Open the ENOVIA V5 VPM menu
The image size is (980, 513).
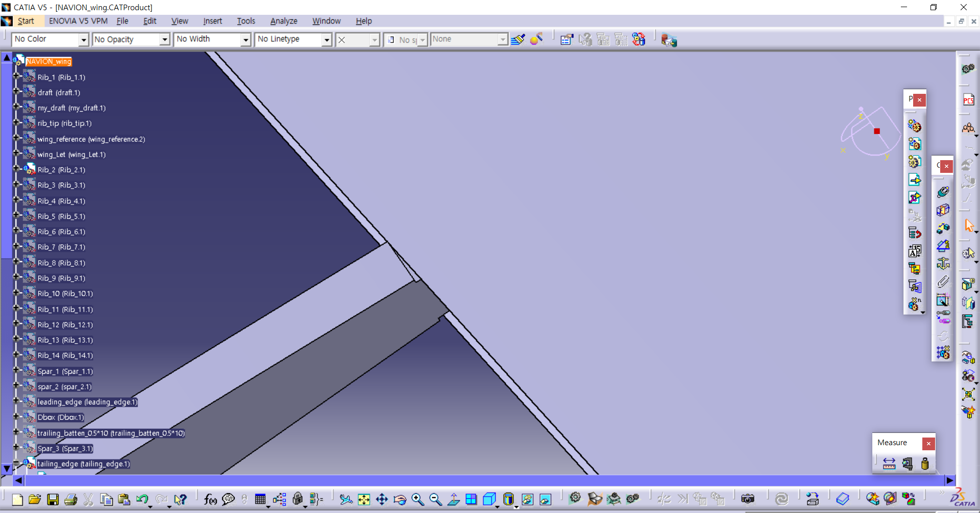(x=78, y=21)
